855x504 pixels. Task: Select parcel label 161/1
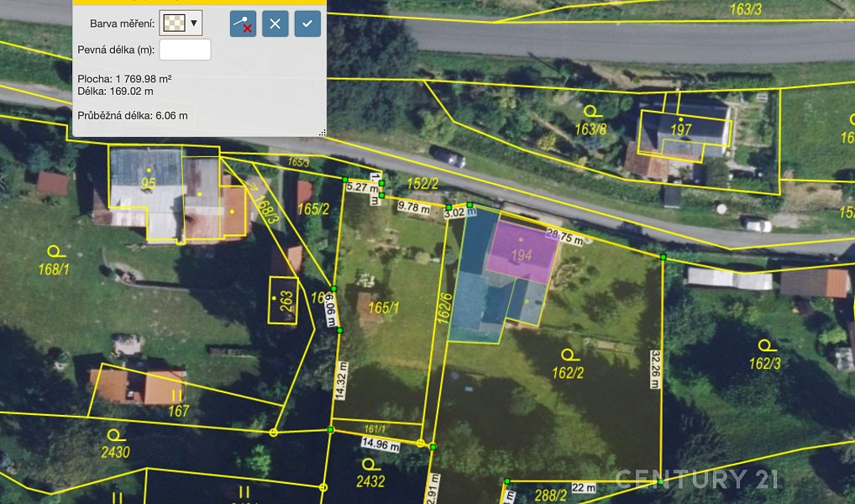pos(375,430)
